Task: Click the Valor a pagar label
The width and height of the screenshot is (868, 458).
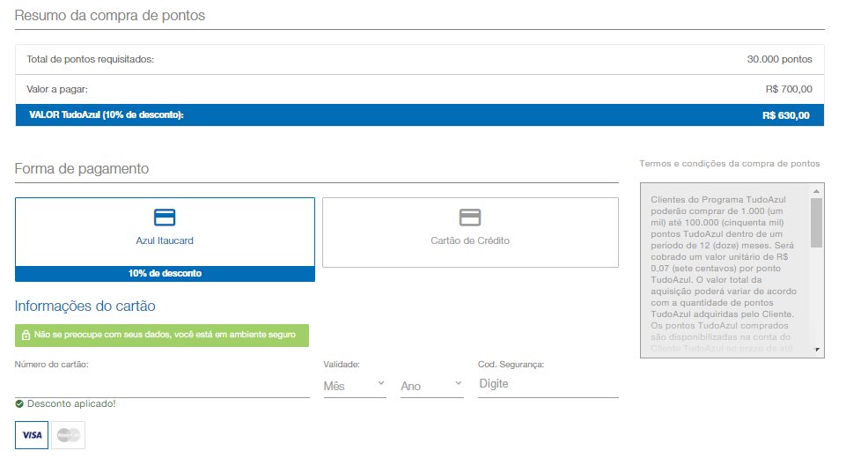Action: pos(57,89)
